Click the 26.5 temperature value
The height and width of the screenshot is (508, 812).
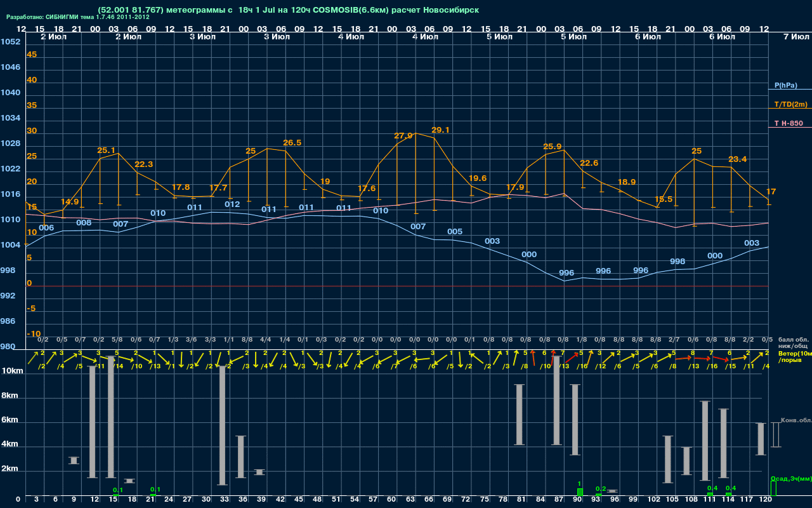point(292,143)
